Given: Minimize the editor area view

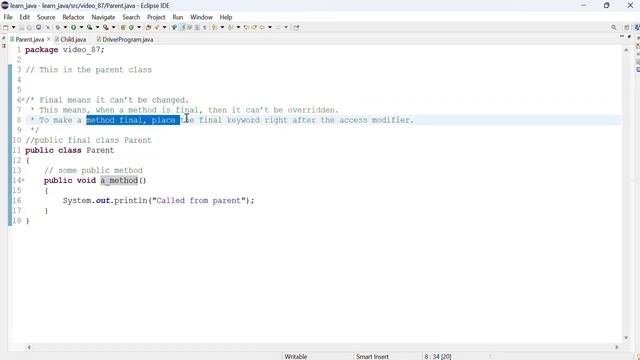Looking at the screenshot, I should point(622,36).
